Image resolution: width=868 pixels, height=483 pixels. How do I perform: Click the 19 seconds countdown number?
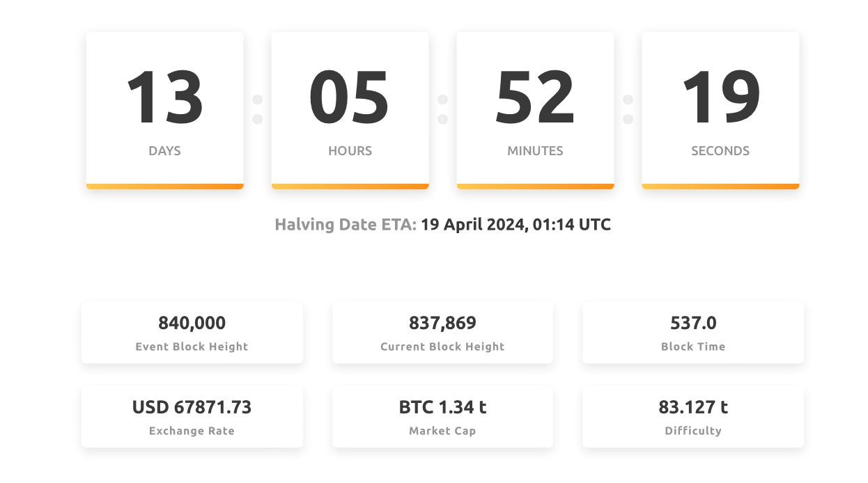pos(720,97)
